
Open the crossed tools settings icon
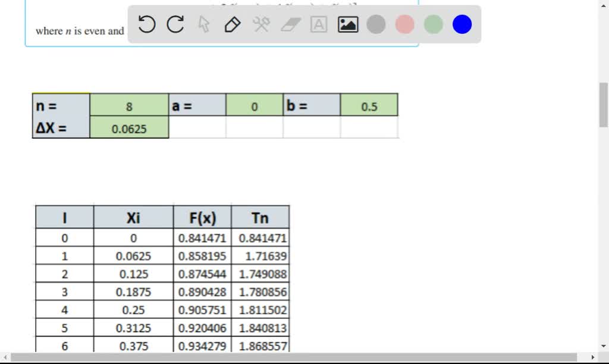coord(261,24)
